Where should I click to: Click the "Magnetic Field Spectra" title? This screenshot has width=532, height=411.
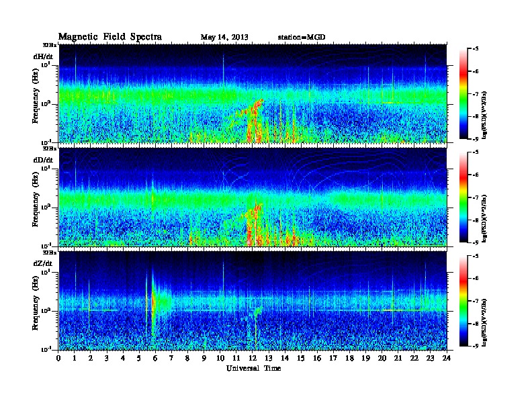(x=110, y=37)
